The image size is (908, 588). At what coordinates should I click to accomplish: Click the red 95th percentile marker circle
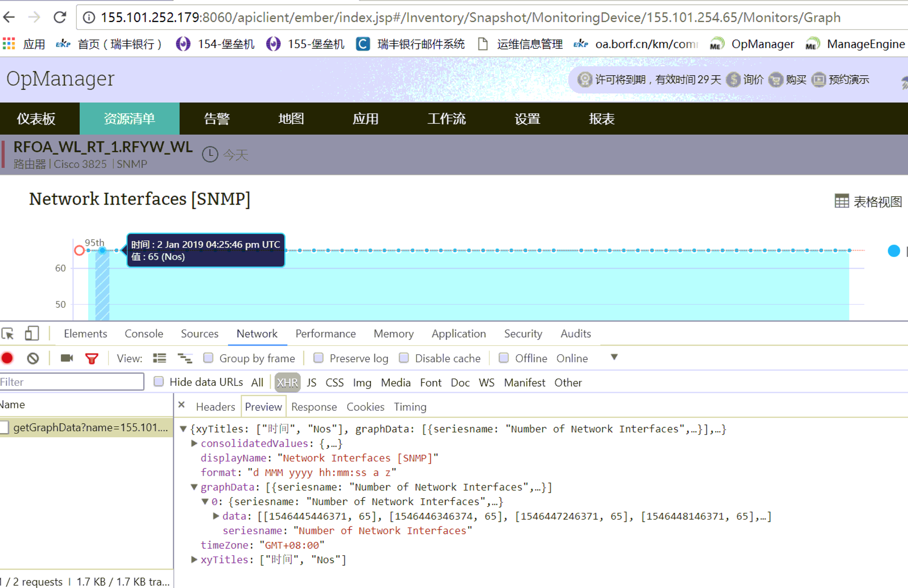click(x=79, y=250)
